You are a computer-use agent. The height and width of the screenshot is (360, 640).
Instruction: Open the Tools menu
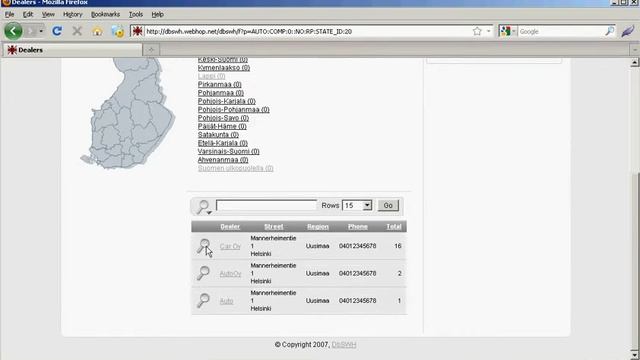136,14
